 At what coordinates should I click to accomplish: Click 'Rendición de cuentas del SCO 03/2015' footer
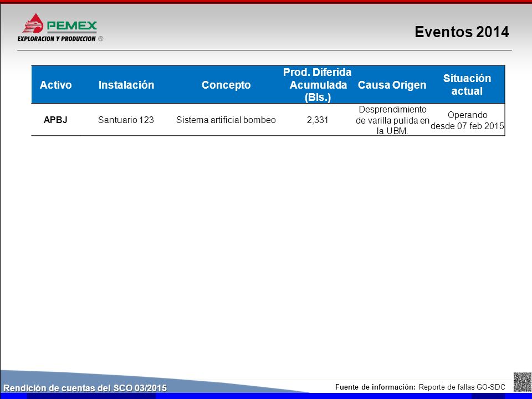pos(85,388)
